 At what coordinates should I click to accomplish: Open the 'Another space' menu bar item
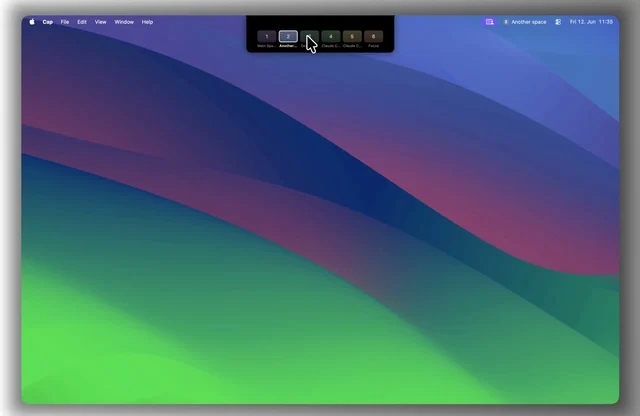coord(525,22)
